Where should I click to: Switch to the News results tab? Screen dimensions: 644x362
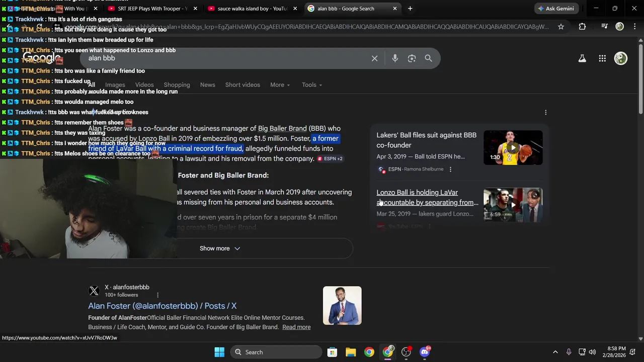click(x=207, y=85)
